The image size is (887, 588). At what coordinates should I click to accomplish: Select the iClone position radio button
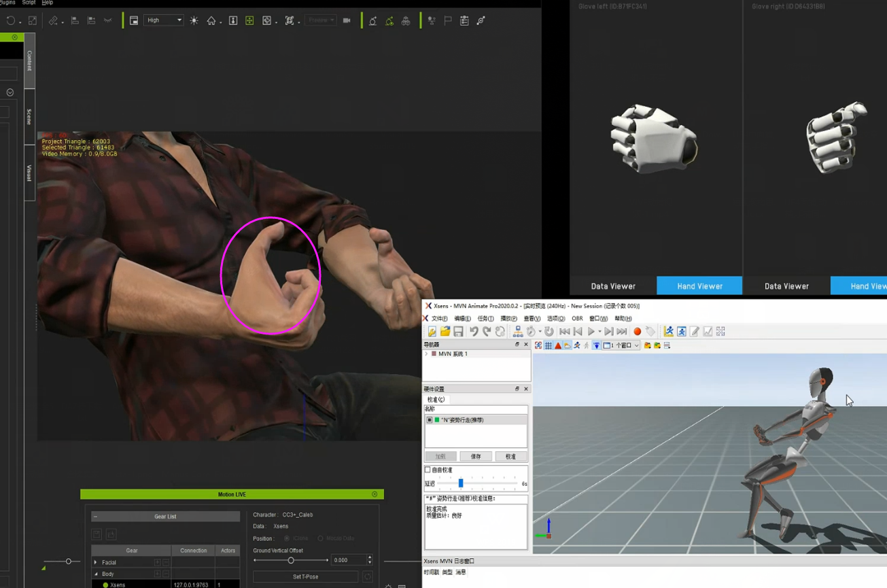tap(287, 538)
